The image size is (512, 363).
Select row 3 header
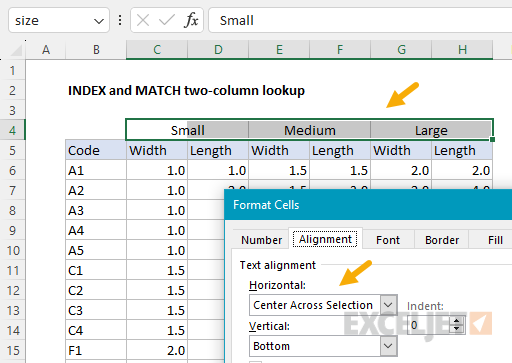13,110
